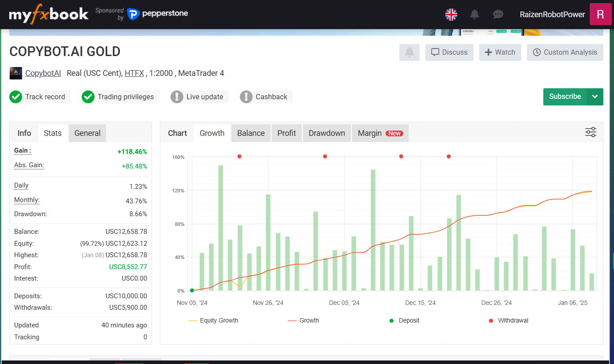614x364 pixels.
Task: Click the +118.46% gain value
Action: tap(132, 152)
